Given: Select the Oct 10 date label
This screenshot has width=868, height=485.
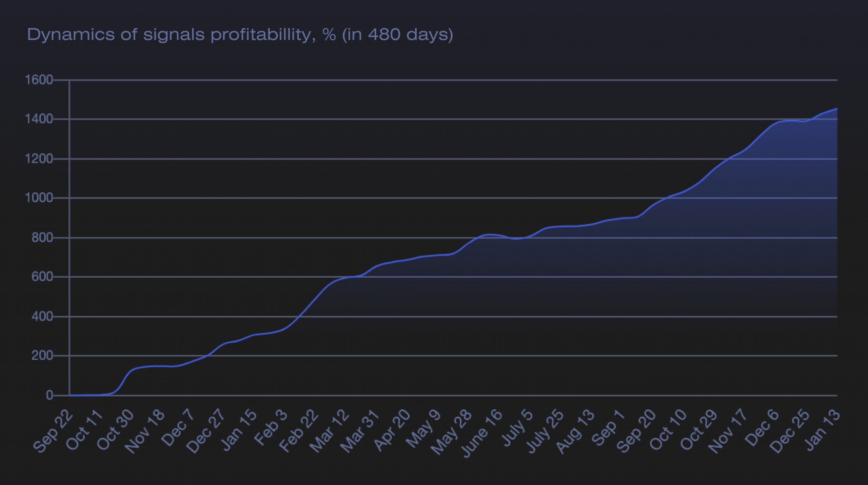Looking at the screenshot, I should click(x=668, y=430).
